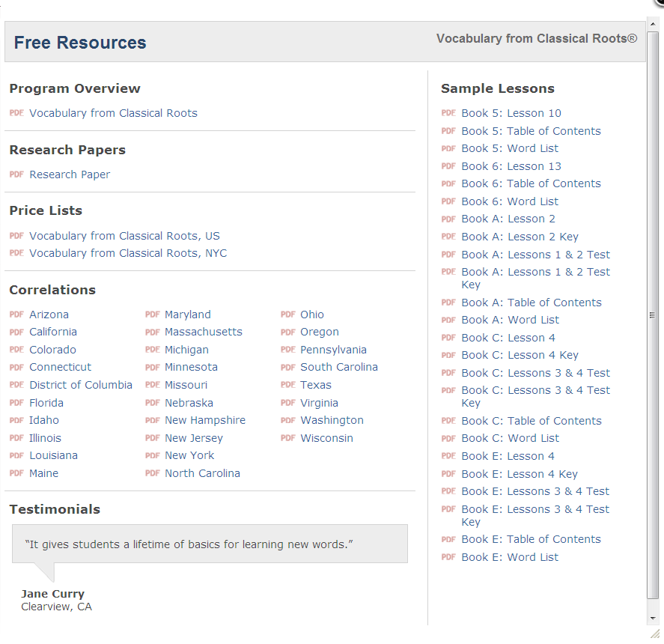The height and width of the screenshot is (644, 664).
Task: Open Vocabulary from Classical Roots, US price list
Action: (x=124, y=236)
